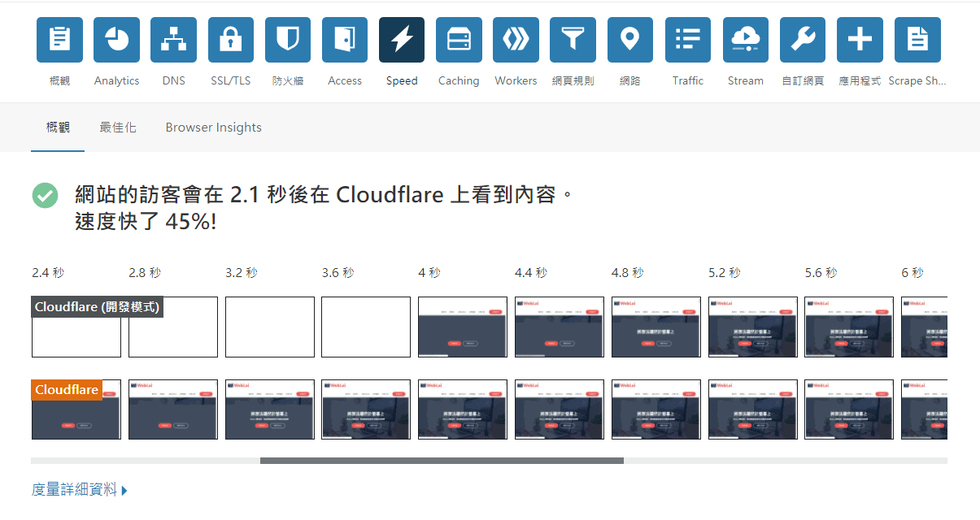Select the Speed lightning bolt icon
The height and width of the screenshot is (520, 980).
tap(402, 40)
